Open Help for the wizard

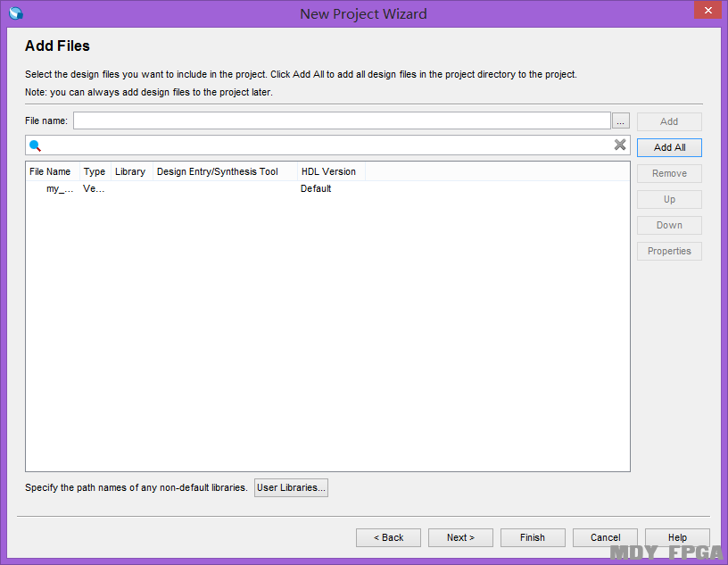677,537
